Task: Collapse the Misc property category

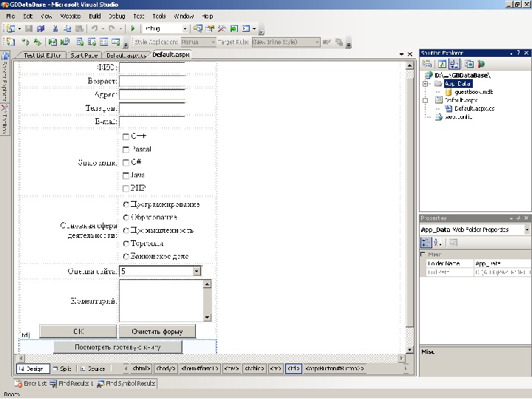Action: point(423,254)
